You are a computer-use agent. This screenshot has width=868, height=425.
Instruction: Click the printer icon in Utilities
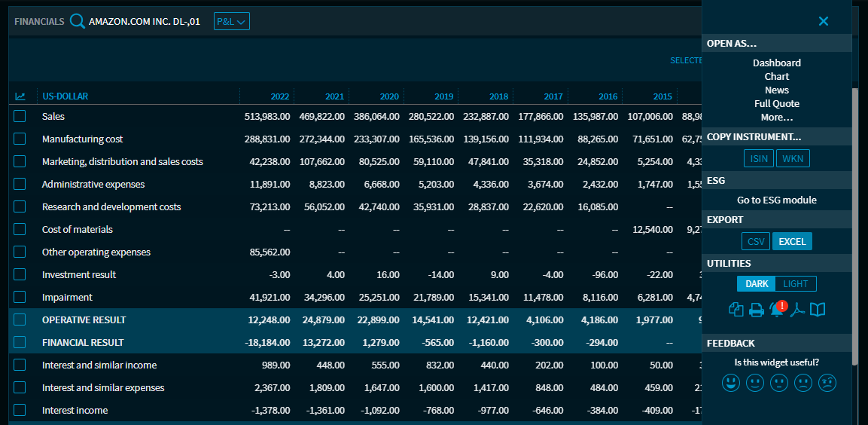[x=756, y=309]
